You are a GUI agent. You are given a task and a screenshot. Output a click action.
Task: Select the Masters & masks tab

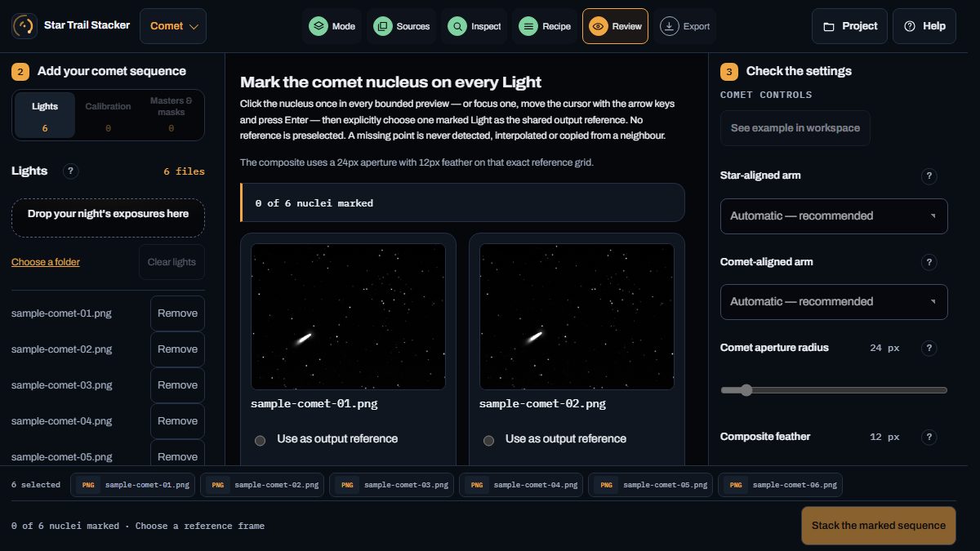171,115
